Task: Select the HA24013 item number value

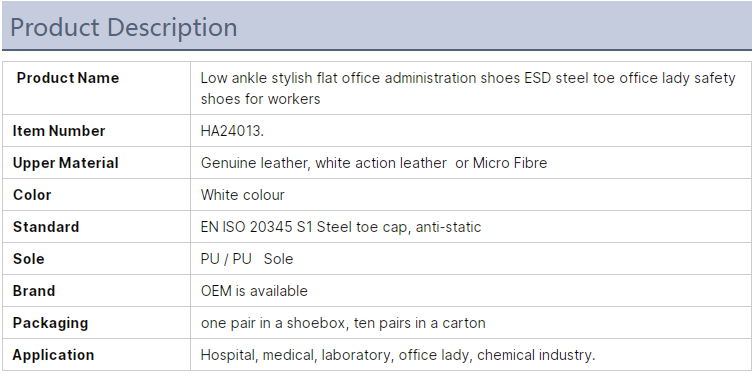Action: [x=232, y=131]
